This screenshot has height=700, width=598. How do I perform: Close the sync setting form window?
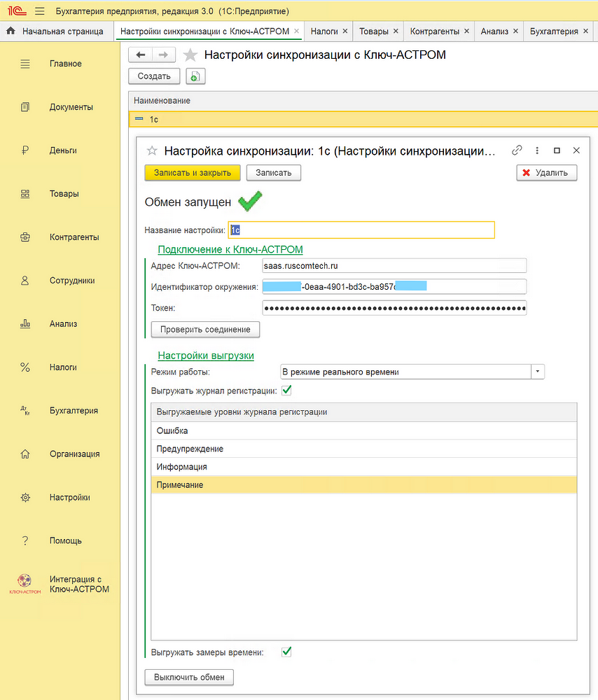pos(576,150)
